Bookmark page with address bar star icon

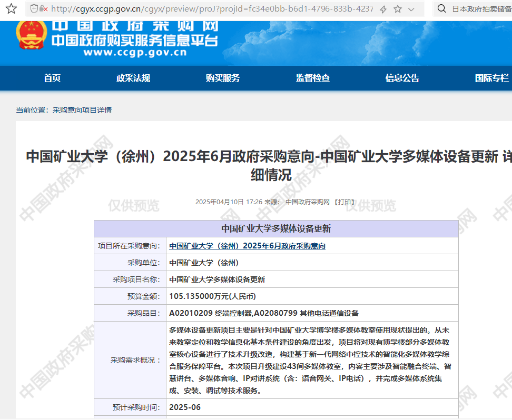click(x=397, y=9)
